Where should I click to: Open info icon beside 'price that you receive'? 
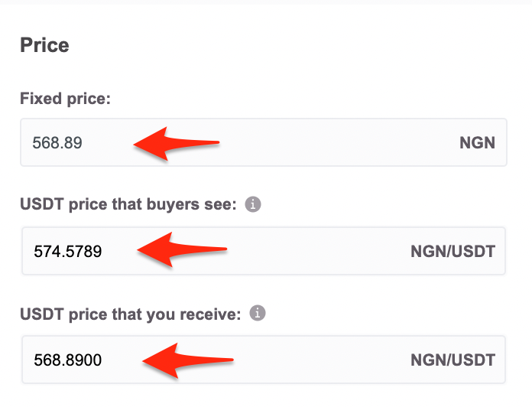coord(258,313)
